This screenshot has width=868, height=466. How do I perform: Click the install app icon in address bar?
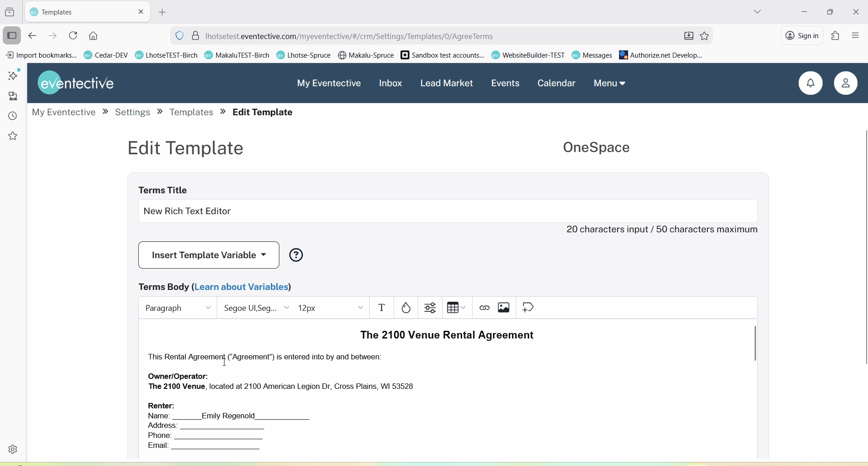click(x=688, y=36)
